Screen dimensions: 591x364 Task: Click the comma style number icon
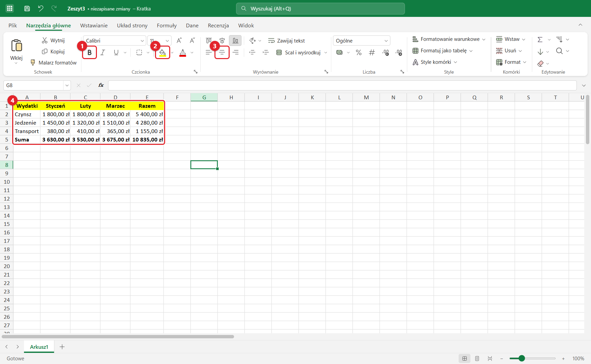(372, 52)
